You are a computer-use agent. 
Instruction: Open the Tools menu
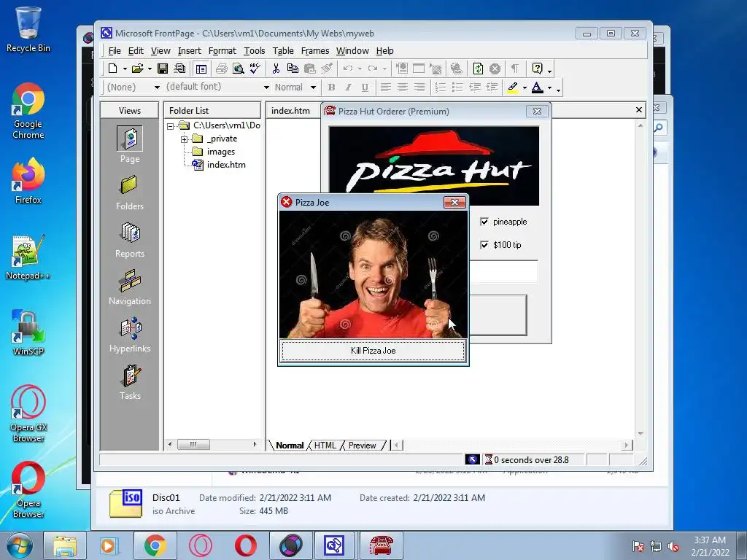[255, 51]
